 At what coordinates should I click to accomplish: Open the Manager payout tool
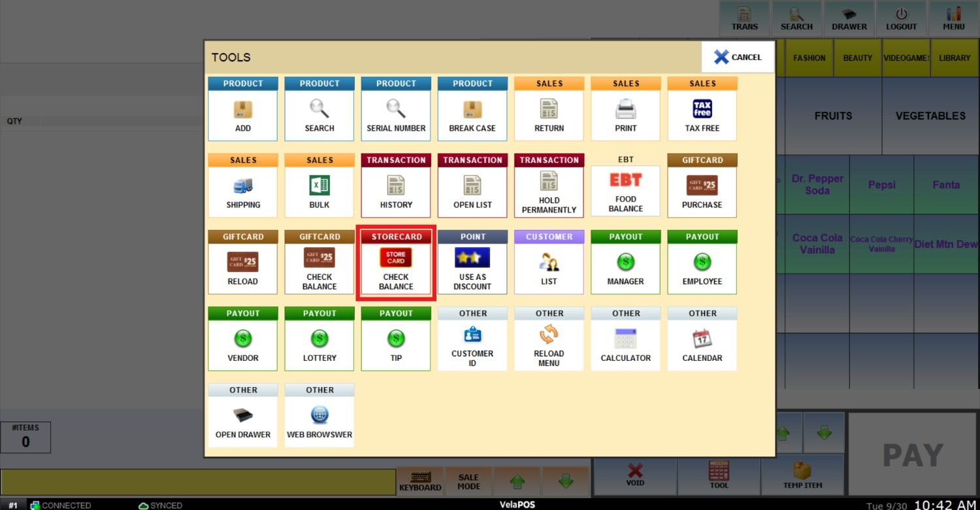tap(626, 268)
